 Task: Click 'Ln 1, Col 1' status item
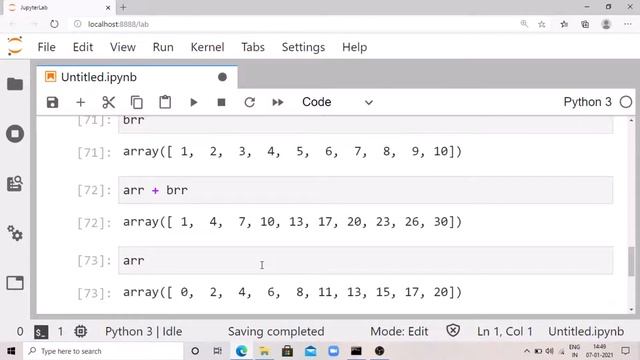click(x=504, y=331)
